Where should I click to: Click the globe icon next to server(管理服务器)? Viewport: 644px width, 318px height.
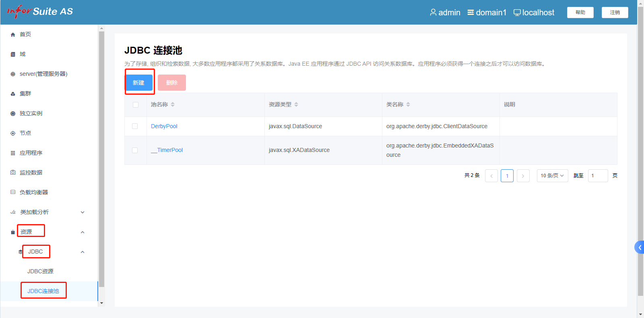click(13, 74)
